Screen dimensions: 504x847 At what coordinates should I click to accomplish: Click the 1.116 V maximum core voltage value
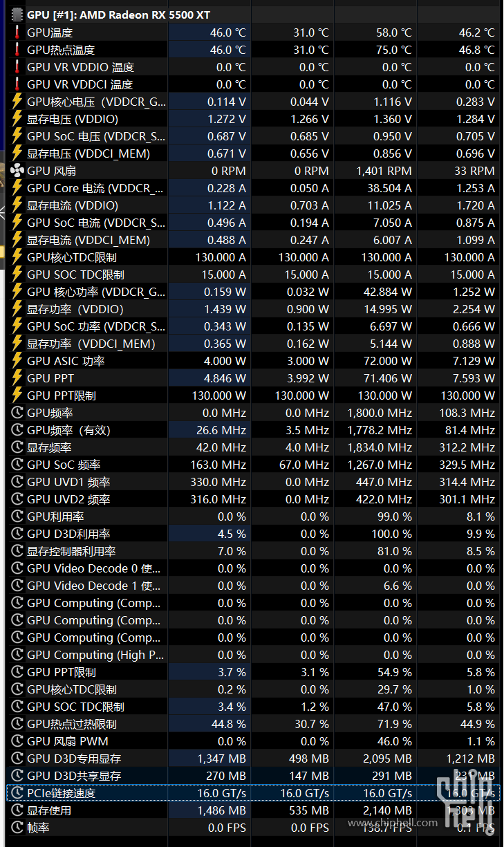coord(393,102)
